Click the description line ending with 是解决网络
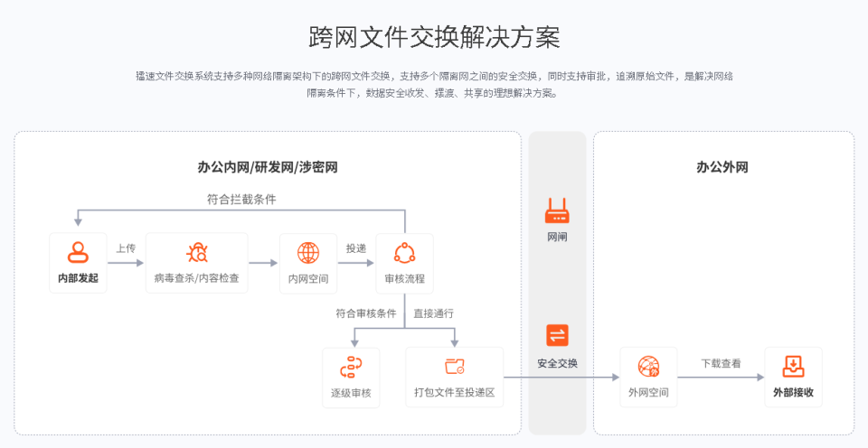Viewport: 868px width, 448px height. click(x=434, y=76)
